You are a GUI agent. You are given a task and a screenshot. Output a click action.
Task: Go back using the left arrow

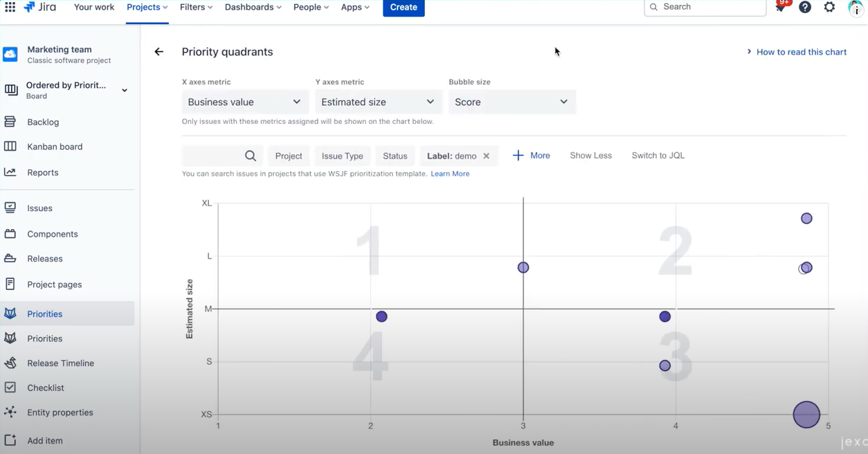click(159, 52)
